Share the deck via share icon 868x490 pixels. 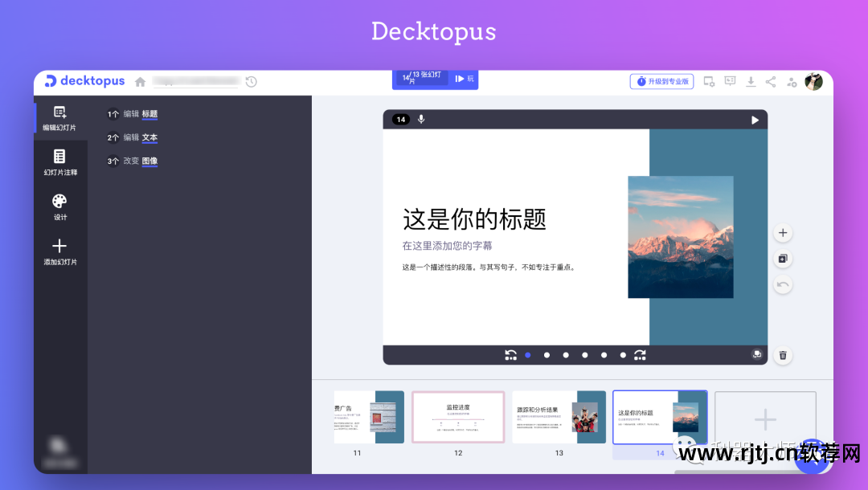tap(771, 82)
